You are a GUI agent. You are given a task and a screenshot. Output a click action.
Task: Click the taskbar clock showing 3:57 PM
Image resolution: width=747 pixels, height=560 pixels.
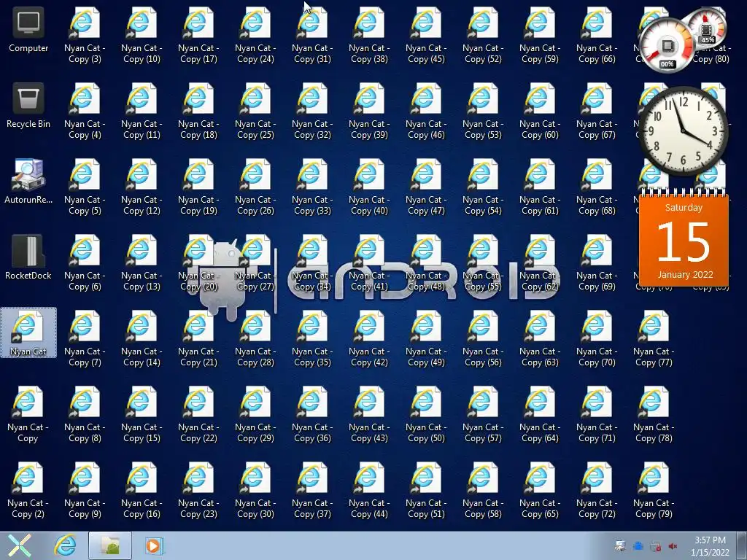click(x=710, y=546)
